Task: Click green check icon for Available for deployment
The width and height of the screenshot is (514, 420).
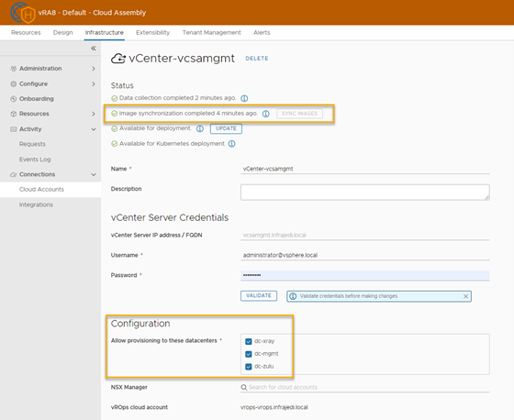Action: [114, 128]
